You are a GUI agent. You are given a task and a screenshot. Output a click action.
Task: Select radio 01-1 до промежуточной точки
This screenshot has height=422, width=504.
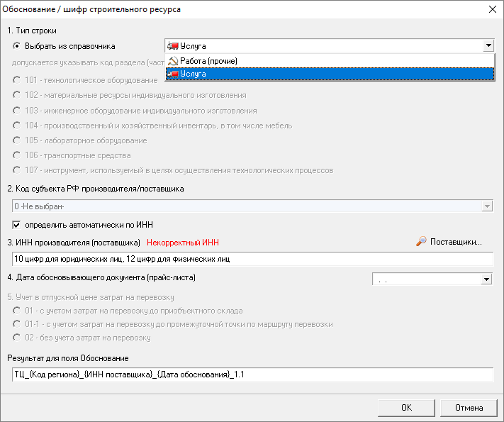(17, 324)
